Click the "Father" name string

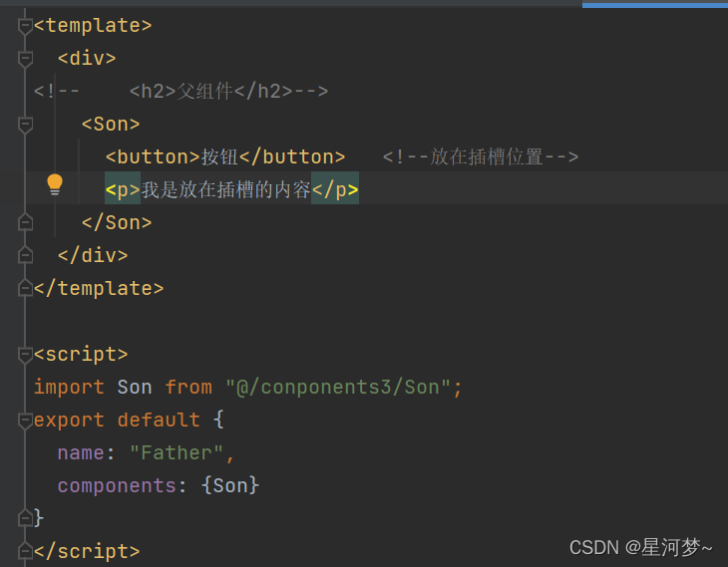pyautogui.click(x=178, y=452)
